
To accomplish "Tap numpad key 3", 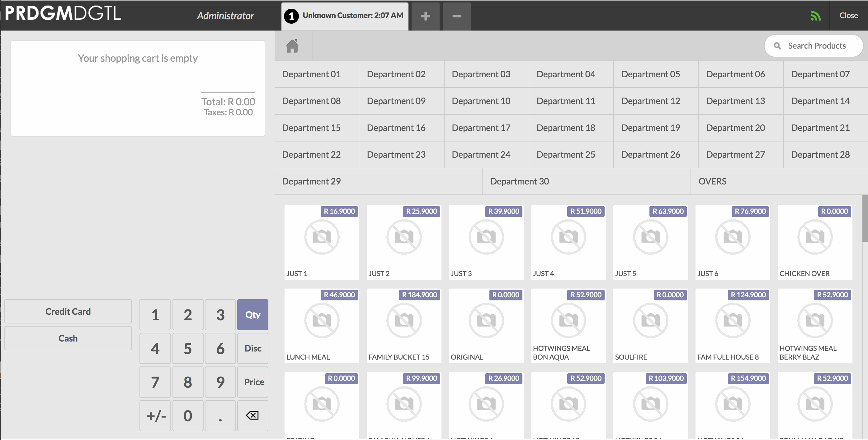I will click(x=220, y=314).
